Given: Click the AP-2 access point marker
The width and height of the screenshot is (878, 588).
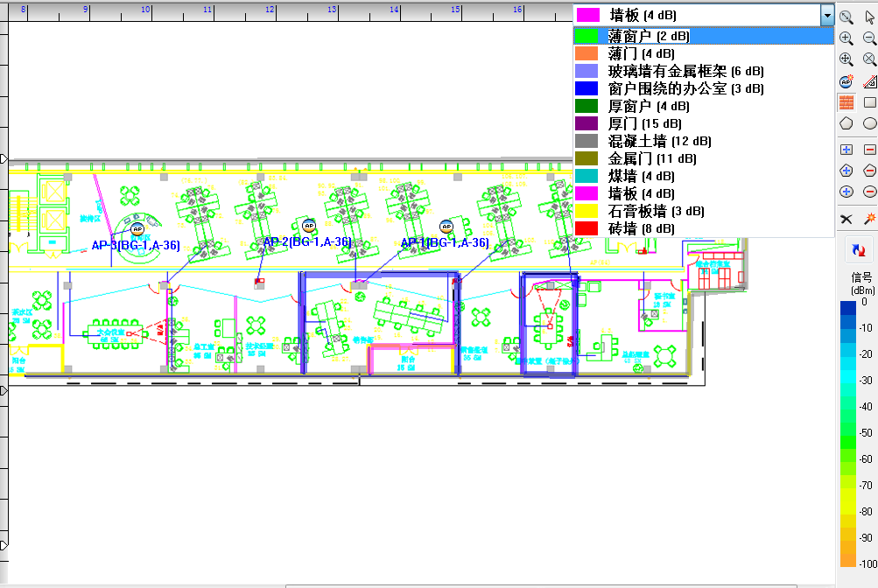Looking at the screenshot, I should pyautogui.click(x=309, y=227).
